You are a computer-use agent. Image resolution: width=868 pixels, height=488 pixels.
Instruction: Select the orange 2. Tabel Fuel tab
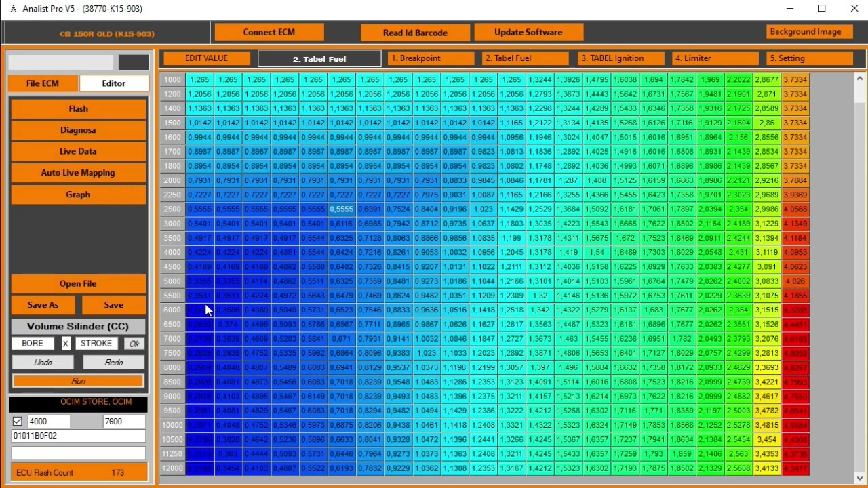pyautogui.click(x=526, y=58)
